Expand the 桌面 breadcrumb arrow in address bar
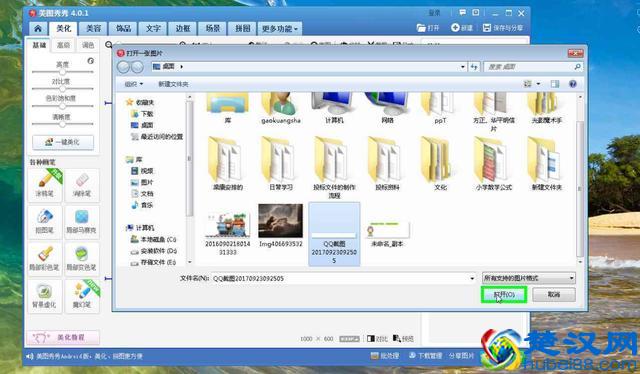Viewport: 640px width, 374px height. point(182,67)
